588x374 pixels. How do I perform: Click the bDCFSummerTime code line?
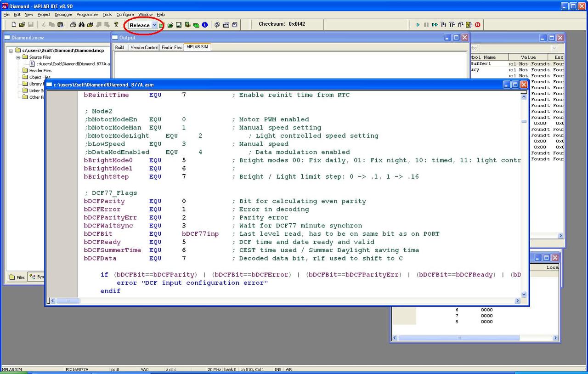point(251,250)
